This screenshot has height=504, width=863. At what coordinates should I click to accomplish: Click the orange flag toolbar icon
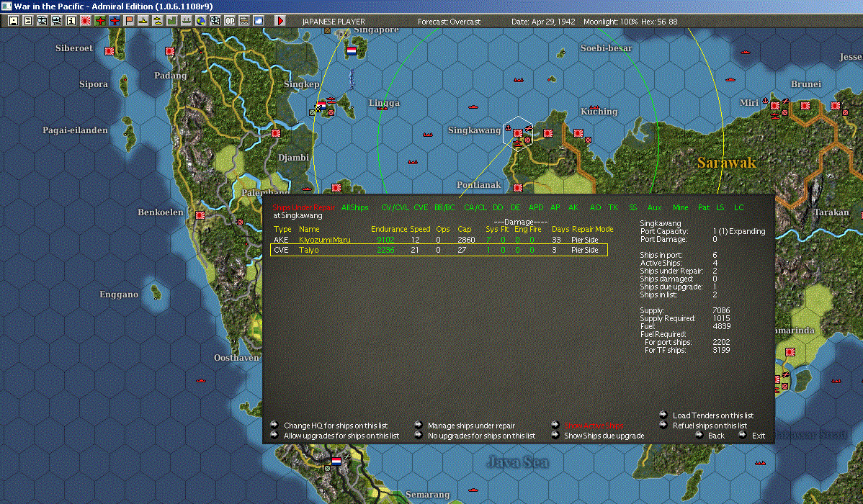tap(129, 21)
